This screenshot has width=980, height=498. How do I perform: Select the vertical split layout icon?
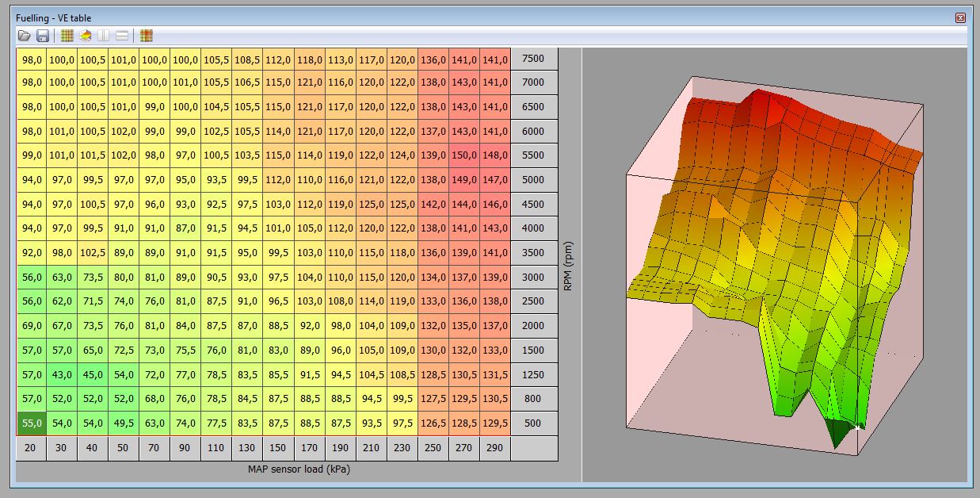point(104,36)
